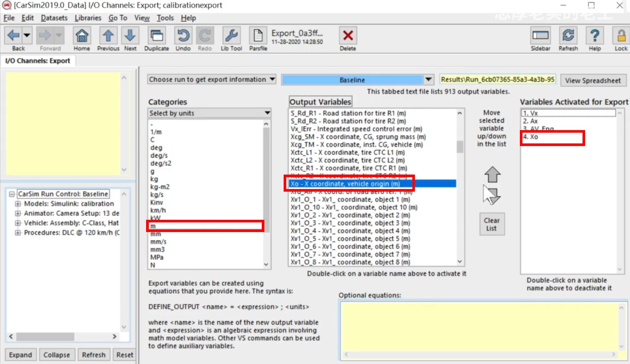Select the I/O Channels: Export tab
Viewport: 630px width, 364px height.
[38, 61]
